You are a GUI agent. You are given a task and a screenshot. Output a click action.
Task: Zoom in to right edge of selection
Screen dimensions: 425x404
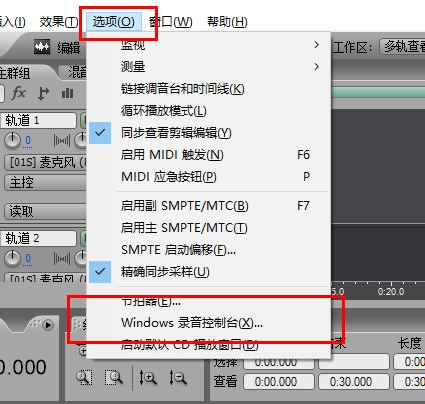pos(114,378)
